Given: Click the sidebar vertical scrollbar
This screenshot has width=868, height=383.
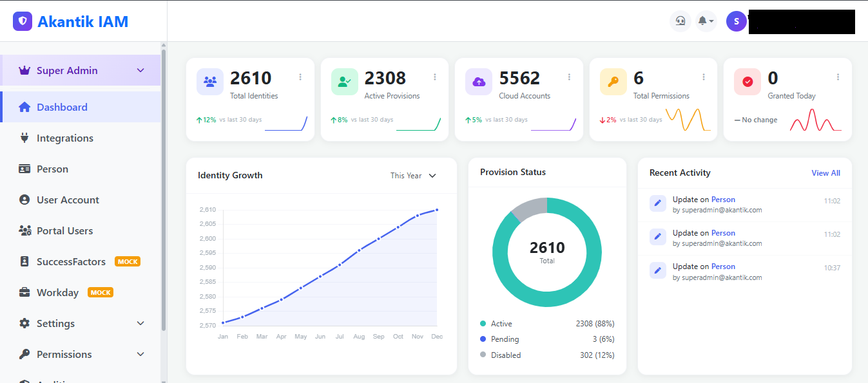Looking at the screenshot, I should [x=164, y=190].
